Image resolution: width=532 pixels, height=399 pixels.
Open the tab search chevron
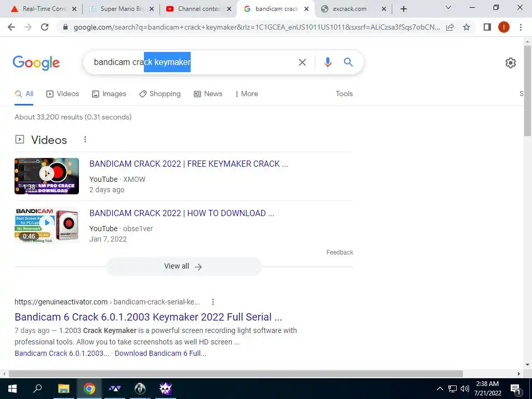(x=448, y=7)
